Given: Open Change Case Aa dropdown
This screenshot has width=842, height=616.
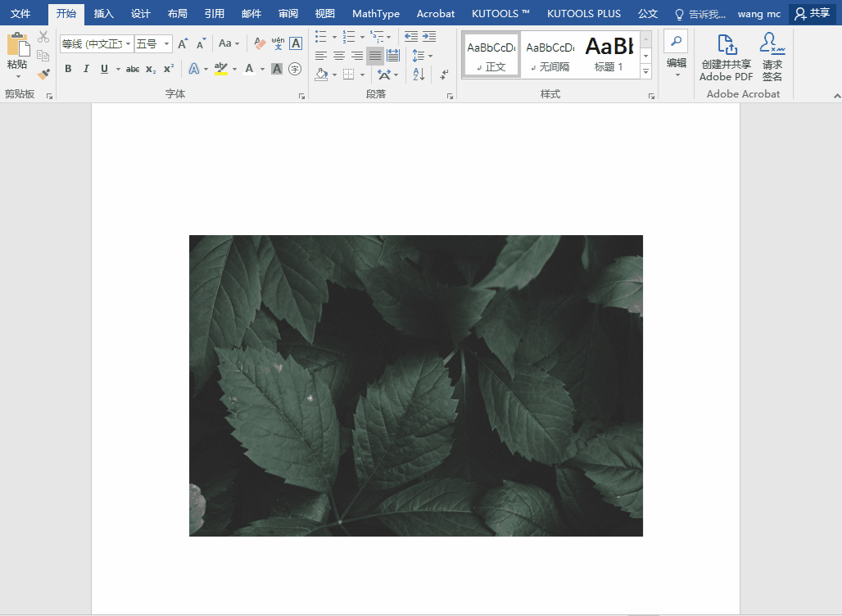Looking at the screenshot, I should coord(229,43).
